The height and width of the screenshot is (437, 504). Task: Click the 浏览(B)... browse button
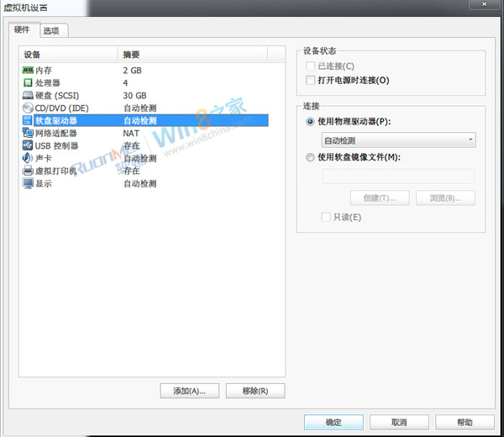click(445, 198)
